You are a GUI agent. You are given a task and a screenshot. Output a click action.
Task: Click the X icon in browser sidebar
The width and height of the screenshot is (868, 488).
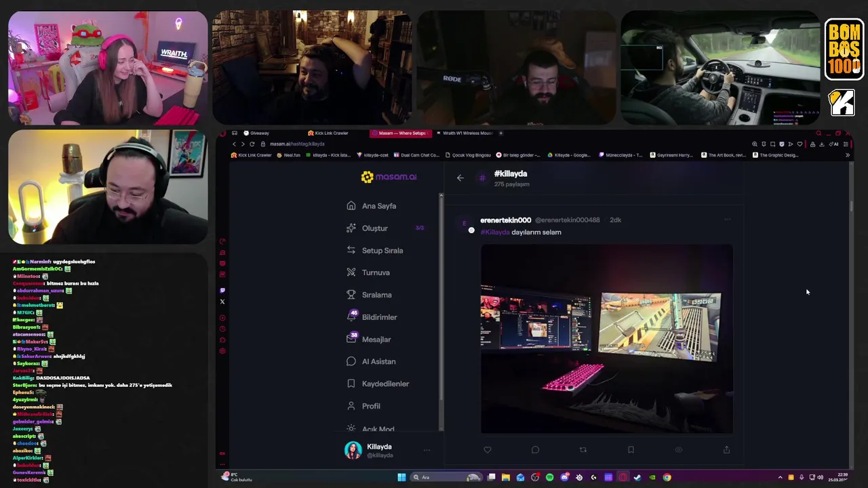click(x=222, y=302)
